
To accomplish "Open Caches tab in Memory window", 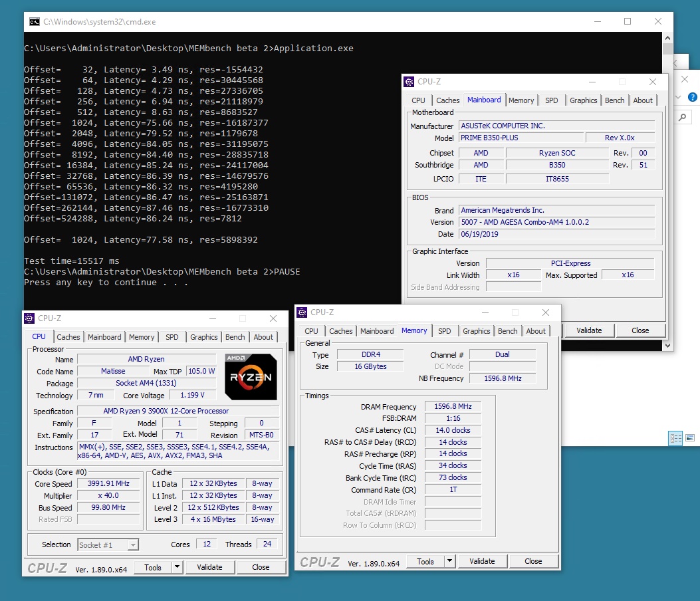I will coord(340,331).
